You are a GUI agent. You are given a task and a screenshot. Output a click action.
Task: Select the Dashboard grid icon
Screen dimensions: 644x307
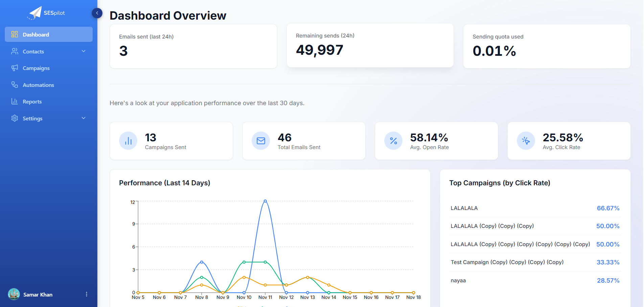[14, 34]
